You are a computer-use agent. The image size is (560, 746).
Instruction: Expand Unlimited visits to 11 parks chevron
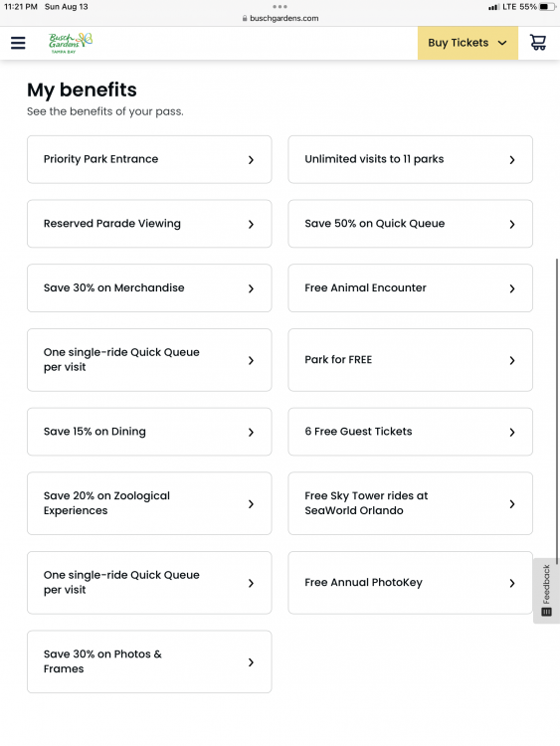(x=512, y=160)
